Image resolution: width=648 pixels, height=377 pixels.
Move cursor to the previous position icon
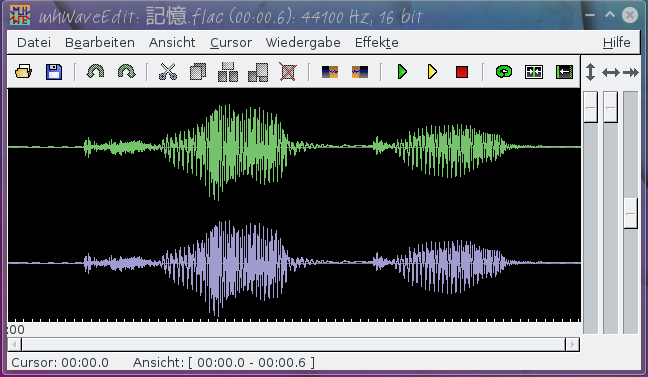[x=330, y=72]
